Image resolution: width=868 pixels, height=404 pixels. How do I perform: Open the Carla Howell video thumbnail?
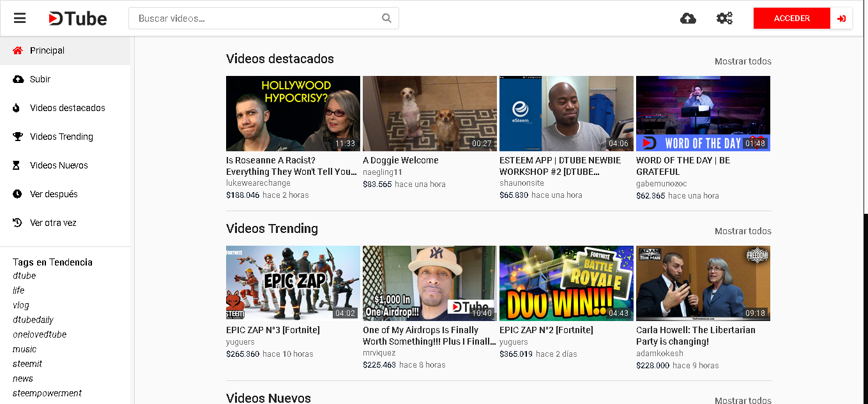[703, 283]
